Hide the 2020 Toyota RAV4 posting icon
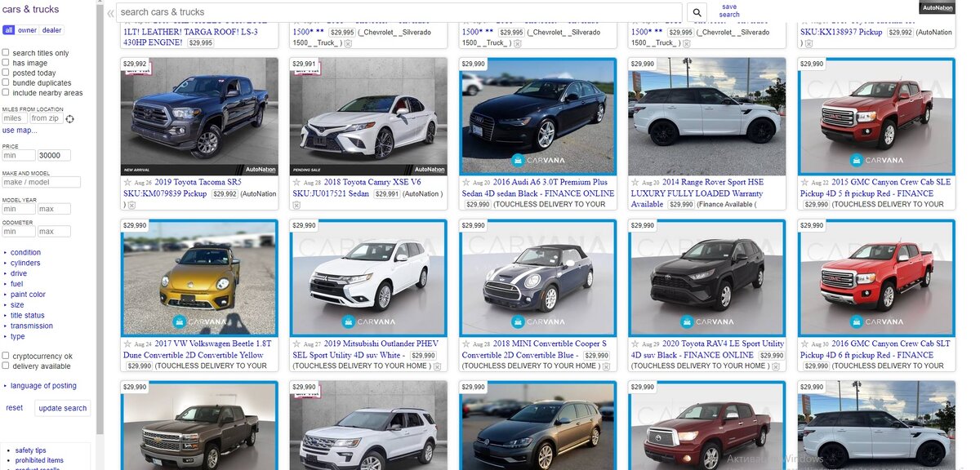This screenshot has height=470, width=980. [x=775, y=366]
